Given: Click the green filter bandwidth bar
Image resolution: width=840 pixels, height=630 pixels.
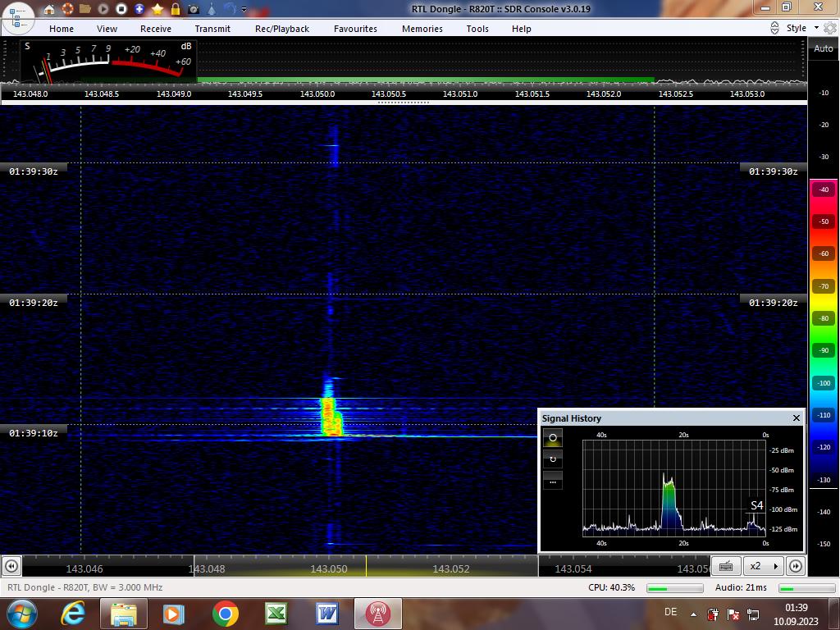Looking at the screenshot, I should (x=426, y=80).
